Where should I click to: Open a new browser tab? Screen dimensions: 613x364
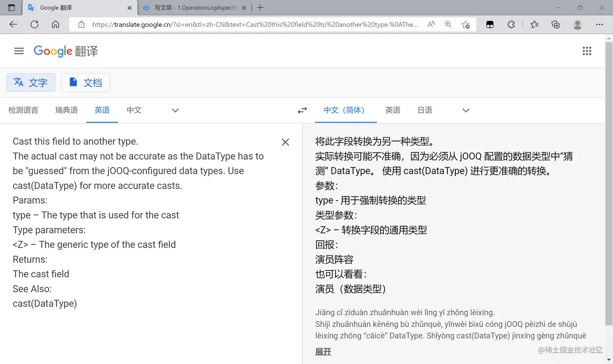click(x=260, y=8)
